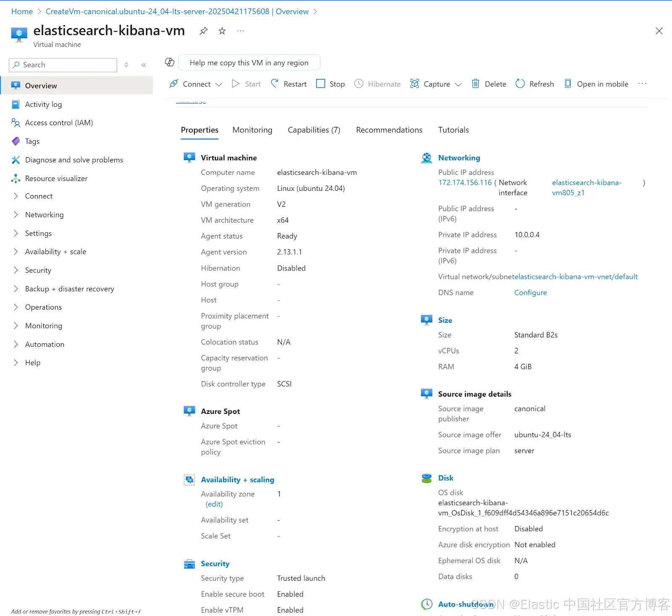
Task: Focus the sidebar Search field
Action: (x=63, y=65)
